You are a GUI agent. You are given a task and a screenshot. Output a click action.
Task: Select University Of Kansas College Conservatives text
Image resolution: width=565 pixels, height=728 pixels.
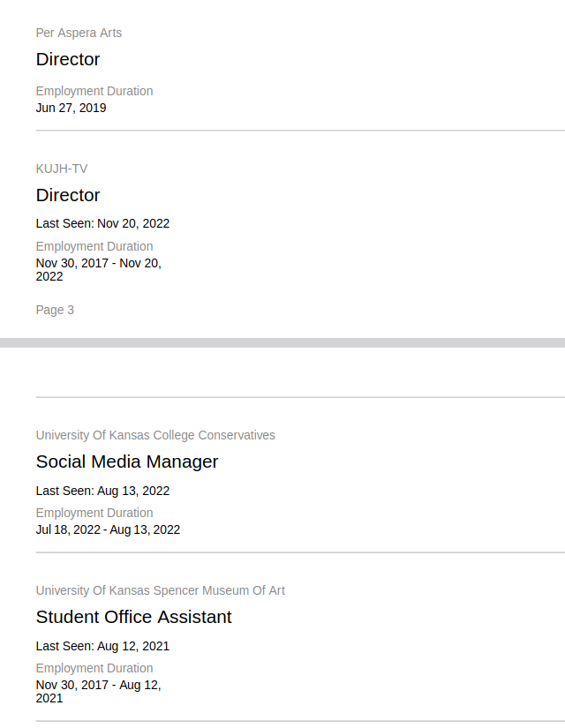click(x=155, y=435)
